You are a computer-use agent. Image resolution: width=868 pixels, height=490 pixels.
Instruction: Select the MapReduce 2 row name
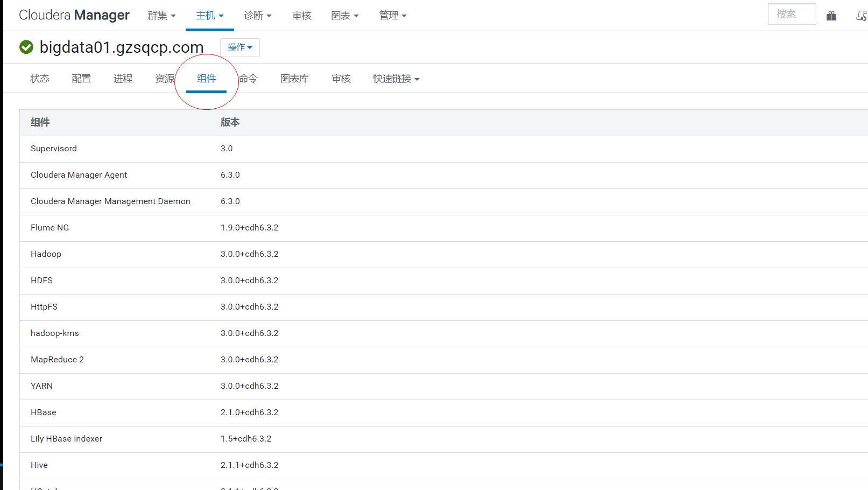tap(57, 360)
